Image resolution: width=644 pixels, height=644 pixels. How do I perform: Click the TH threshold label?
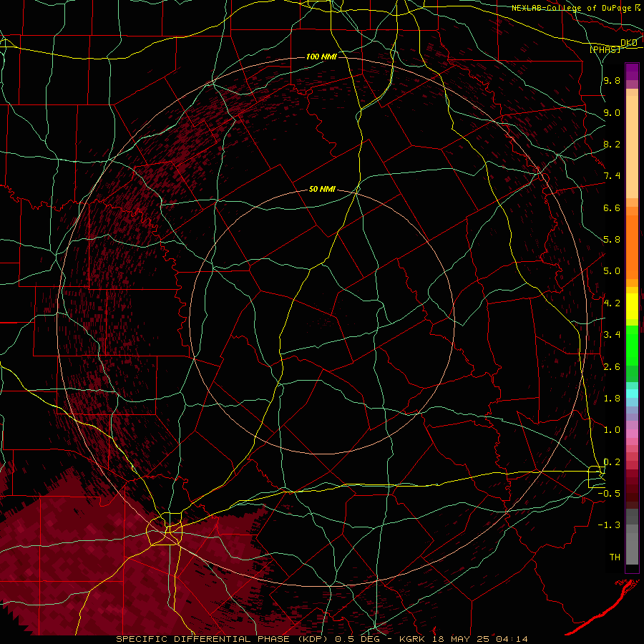pyautogui.click(x=615, y=557)
